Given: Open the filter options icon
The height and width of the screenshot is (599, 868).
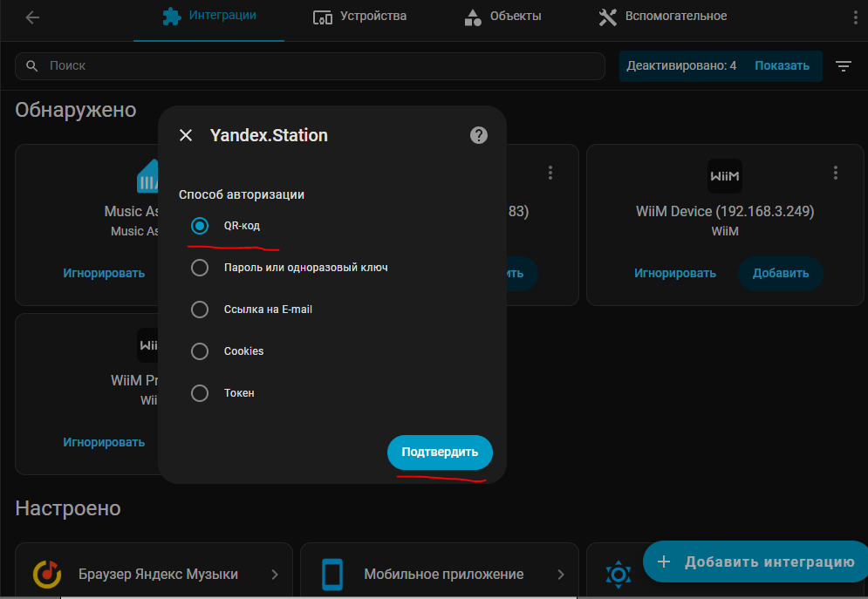Looking at the screenshot, I should 844,66.
